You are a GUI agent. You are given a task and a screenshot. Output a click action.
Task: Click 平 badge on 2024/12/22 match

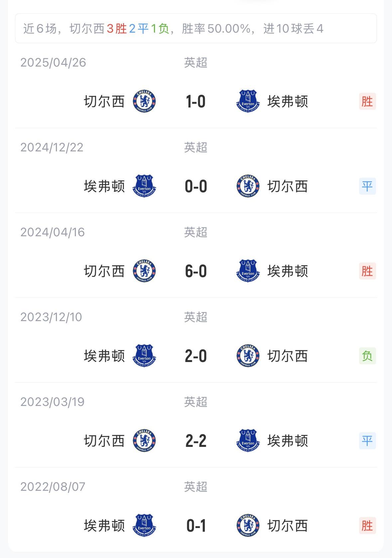pyautogui.click(x=367, y=186)
